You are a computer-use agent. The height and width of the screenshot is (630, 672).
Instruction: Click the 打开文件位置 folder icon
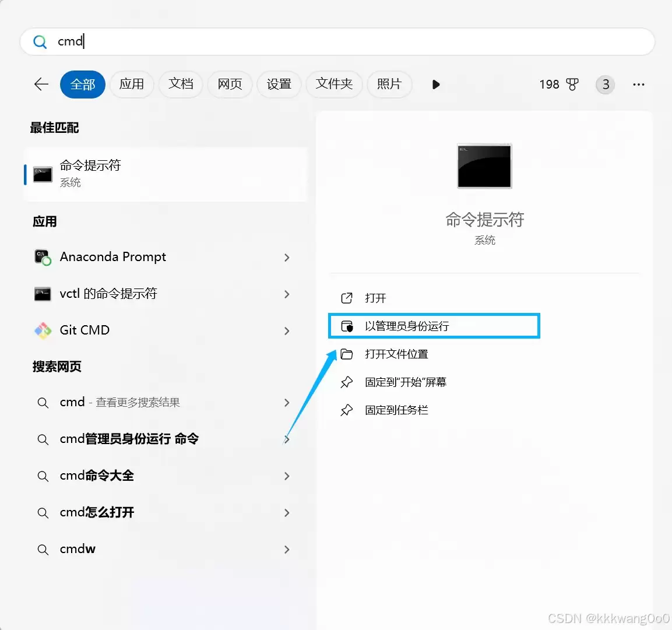[347, 353]
